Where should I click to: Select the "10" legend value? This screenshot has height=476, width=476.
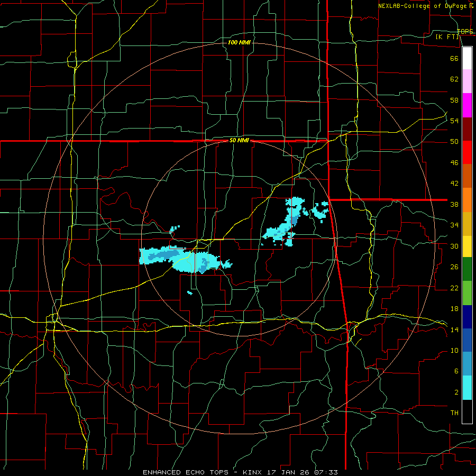point(454,350)
